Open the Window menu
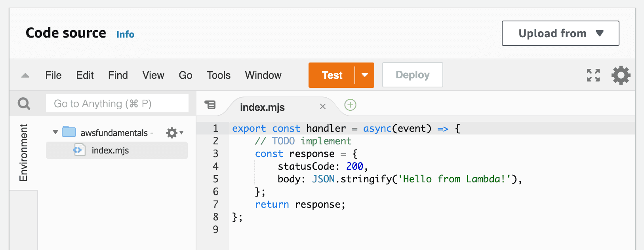Viewport: 644px width, 250px height. coord(263,75)
